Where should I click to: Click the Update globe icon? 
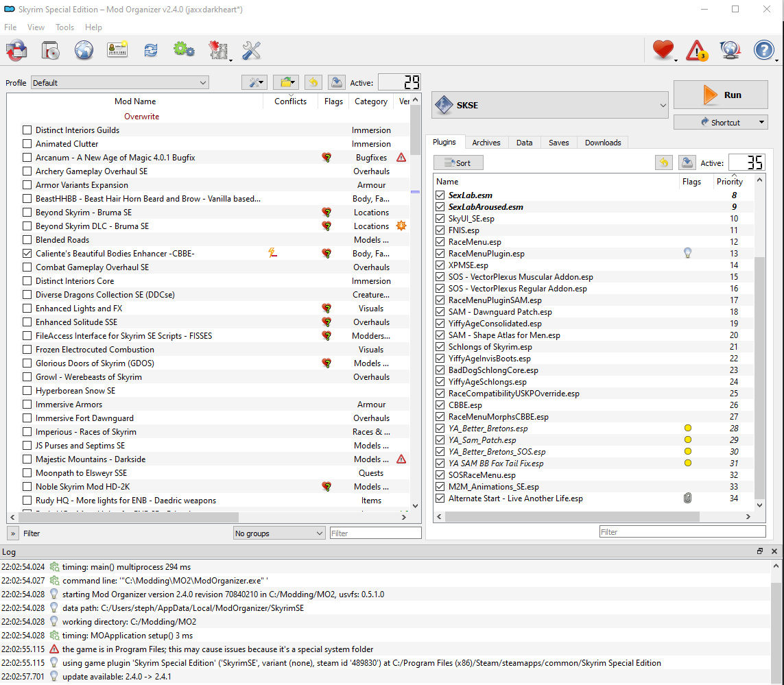coord(730,50)
